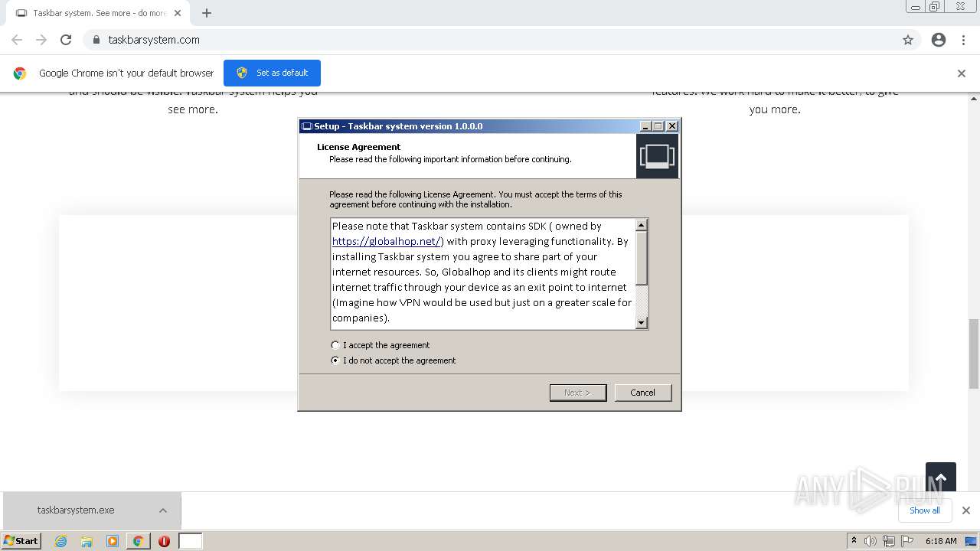Screen dimensions: 980x551
Task: Close the Setup dialog window
Action: pyautogui.click(x=671, y=126)
